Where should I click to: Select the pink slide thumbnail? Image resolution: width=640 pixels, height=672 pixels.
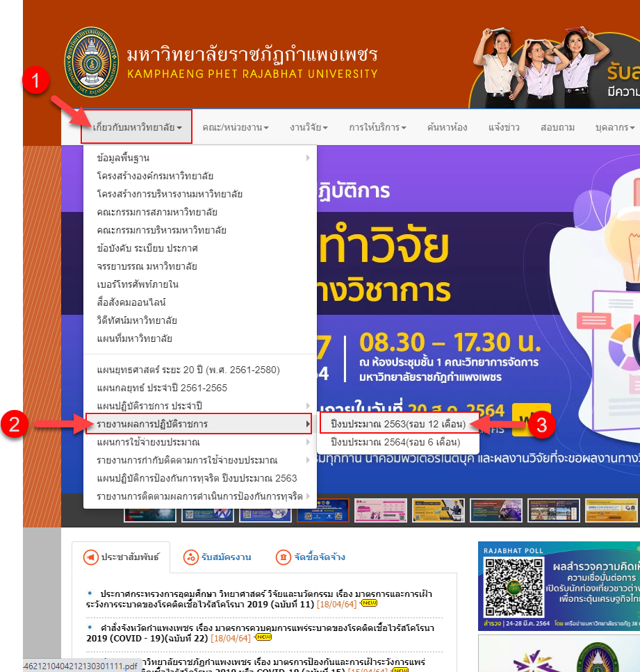[x=381, y=510]
